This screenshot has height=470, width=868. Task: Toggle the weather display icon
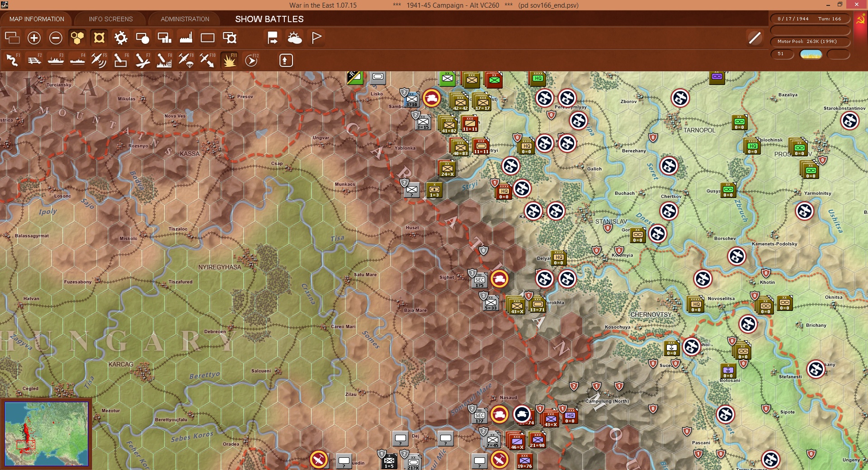[x=294, y=38]
